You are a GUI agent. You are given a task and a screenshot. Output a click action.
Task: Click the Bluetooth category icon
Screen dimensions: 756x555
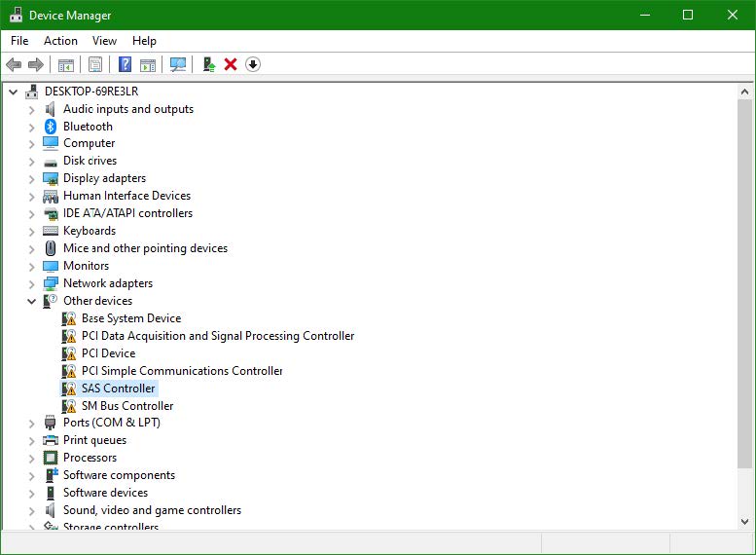51,127
